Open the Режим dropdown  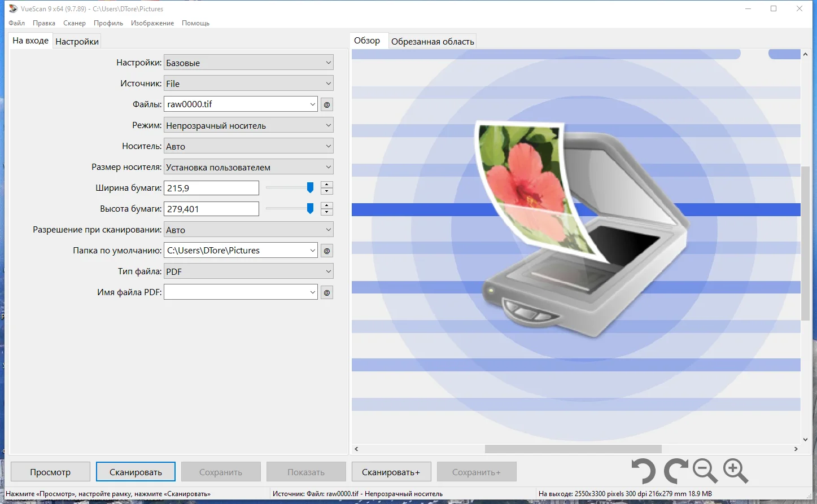point(248,125)
